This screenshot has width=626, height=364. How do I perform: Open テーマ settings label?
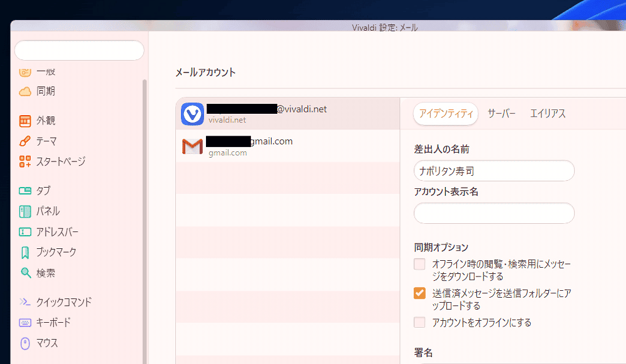coord(47,141)
